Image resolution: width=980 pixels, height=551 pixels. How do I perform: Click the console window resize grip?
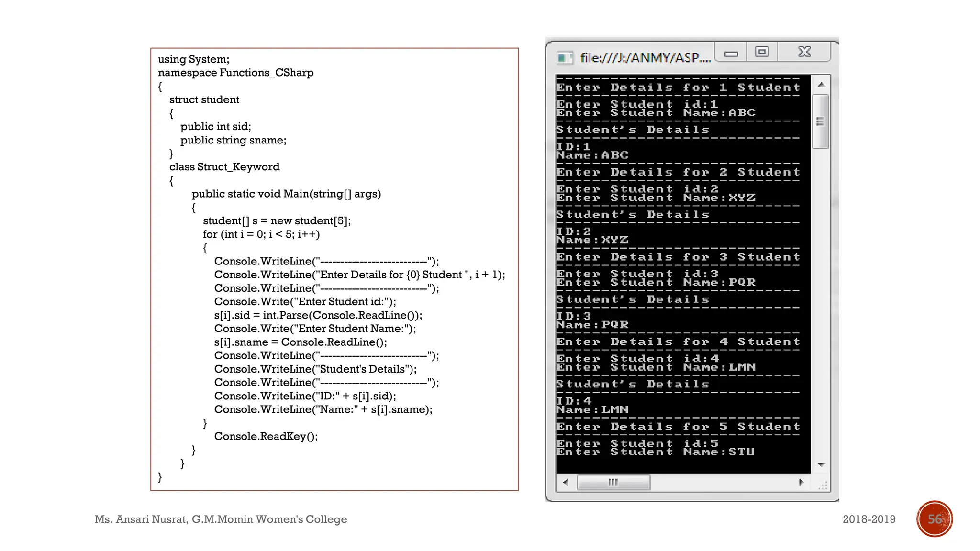pyautogui.click(x=822, y=485)
